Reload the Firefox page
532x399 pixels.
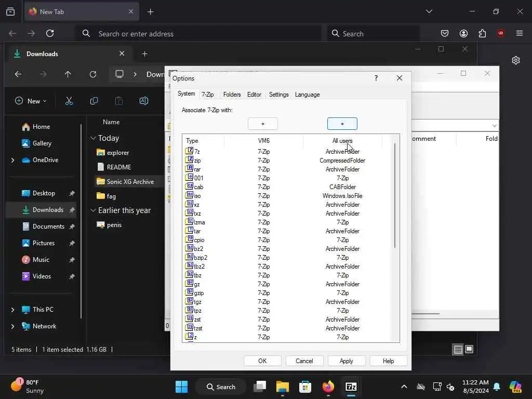pyautogui.click(x=50, y=33)
